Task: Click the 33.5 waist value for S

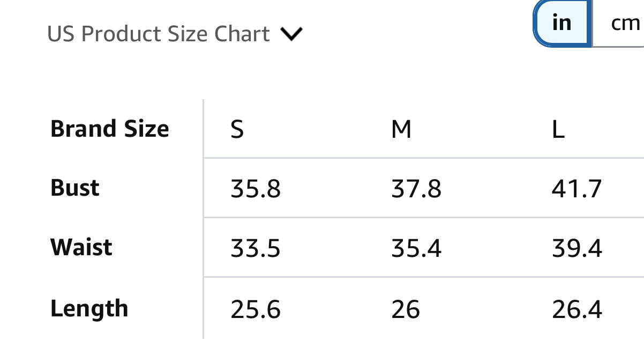Action: click(256, 248)
